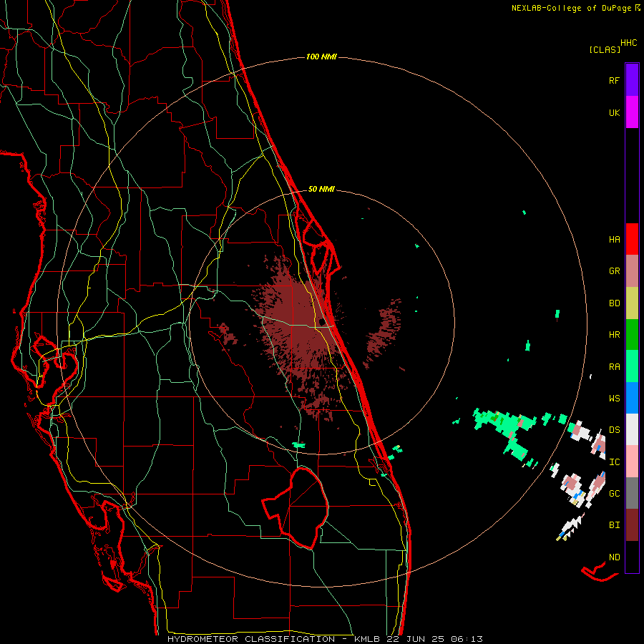The height and width of the screenshot is (644, 644).
Task: Click the UK legend label
Action: tap(614, 112)
